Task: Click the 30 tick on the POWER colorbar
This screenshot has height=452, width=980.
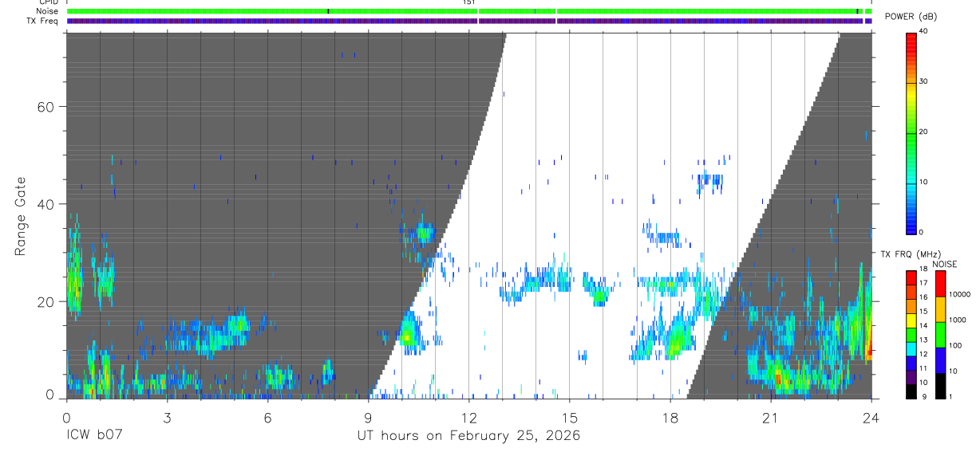Action: pos(923,81)
